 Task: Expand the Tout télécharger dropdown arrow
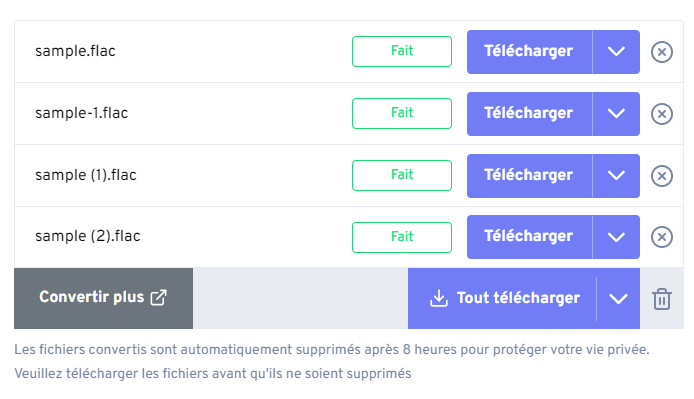(618, 298)
